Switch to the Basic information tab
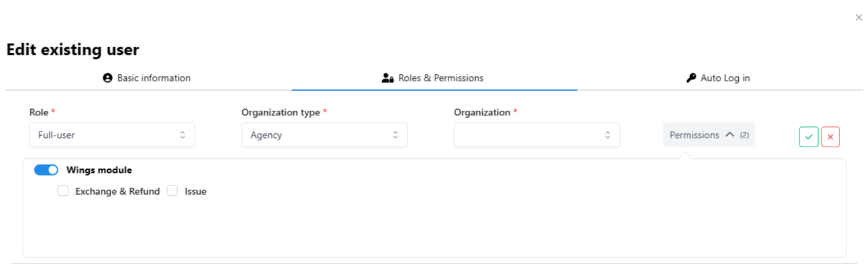Screen dimensions: 868x273 coord(154,78)
